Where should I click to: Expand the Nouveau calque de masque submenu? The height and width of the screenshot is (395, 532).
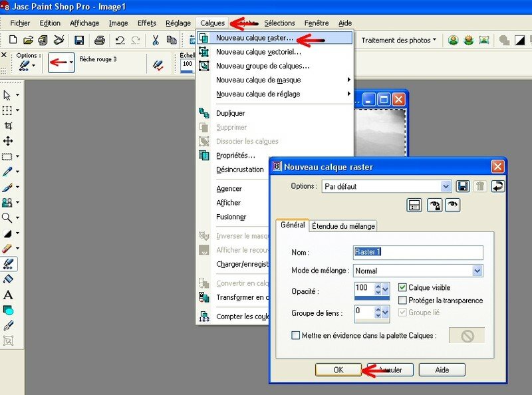pyautogui.click(x=275, y=80)
